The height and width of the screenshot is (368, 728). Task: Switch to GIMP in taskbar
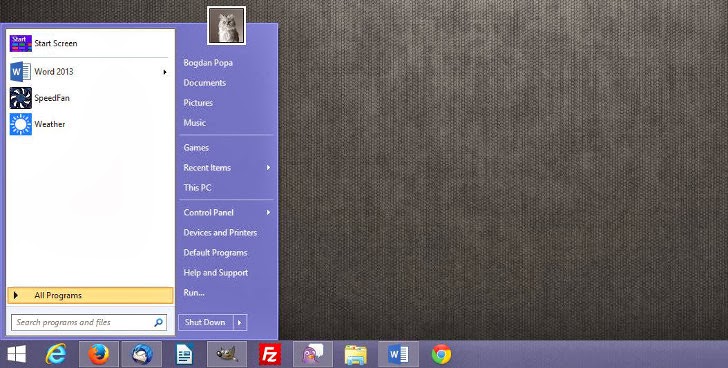pyautogui.click(x=227, y=355)
